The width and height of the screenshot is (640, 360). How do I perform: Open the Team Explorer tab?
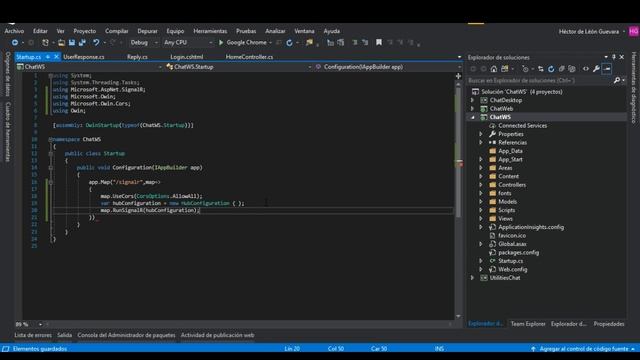(528, 324)
